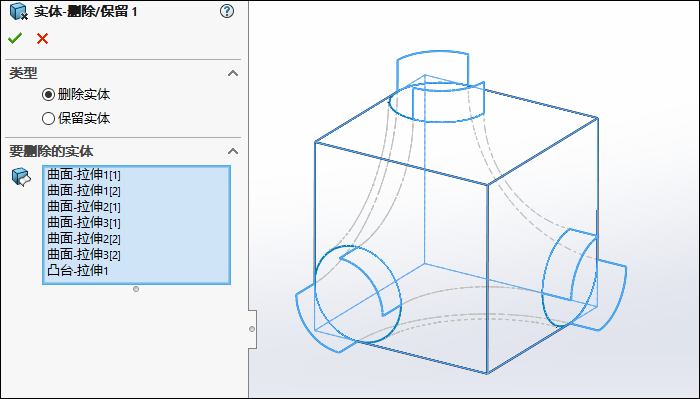700x399 pixels.
Task: Click the front-left circular face of the model
Action: click(358, 294)
